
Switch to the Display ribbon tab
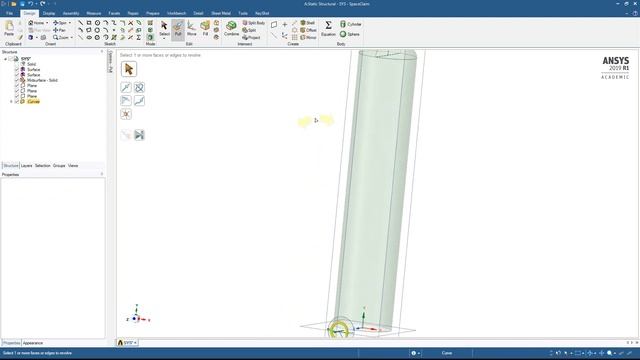pyautogui.click(x=49, y=13)
